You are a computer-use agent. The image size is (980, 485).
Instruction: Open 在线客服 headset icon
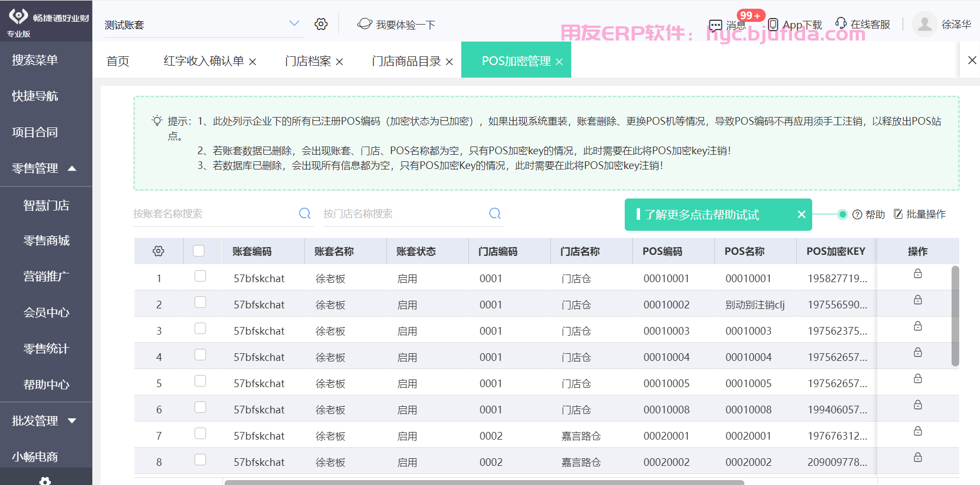841,24
